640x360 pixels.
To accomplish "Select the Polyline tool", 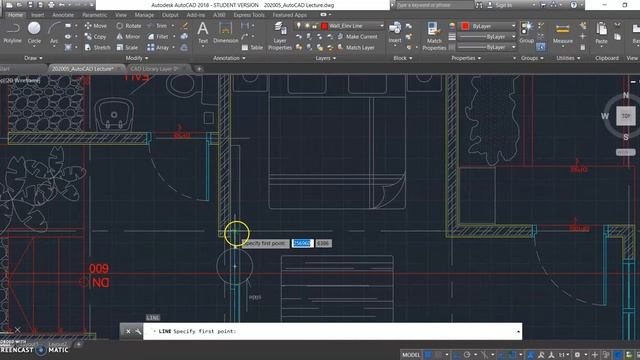I will point(12,33).
